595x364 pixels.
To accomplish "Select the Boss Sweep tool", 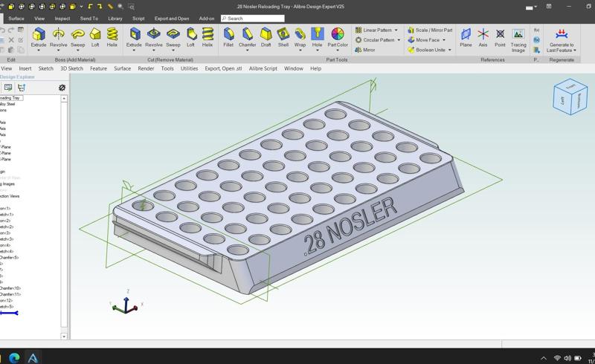I will (78, 37).
